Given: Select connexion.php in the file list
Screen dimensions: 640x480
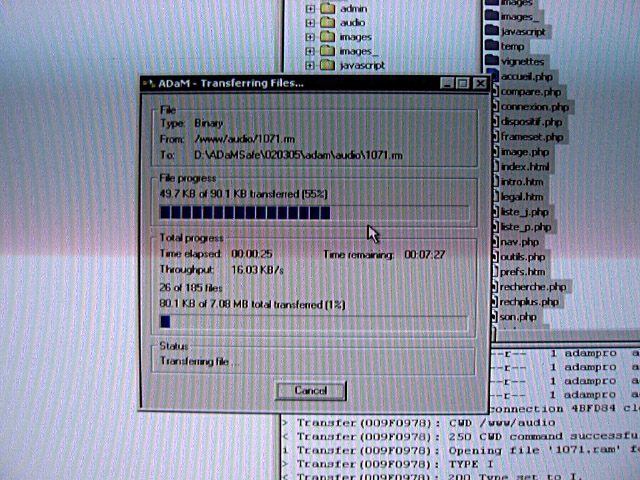Looking at the screenshot, I should (x=535, y=107).
